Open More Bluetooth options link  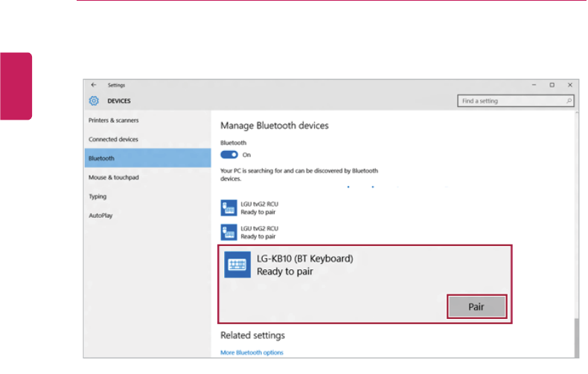click(x=252, y=352)
